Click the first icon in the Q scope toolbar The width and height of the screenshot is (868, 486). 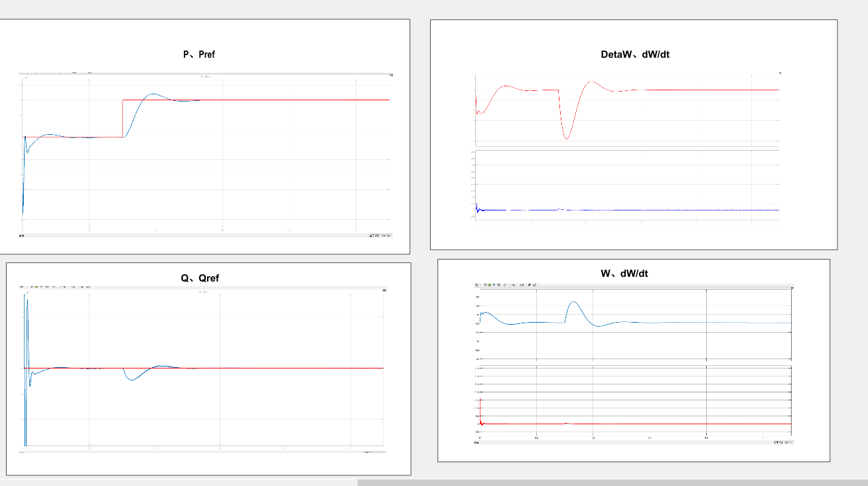[x=21, y=287]
